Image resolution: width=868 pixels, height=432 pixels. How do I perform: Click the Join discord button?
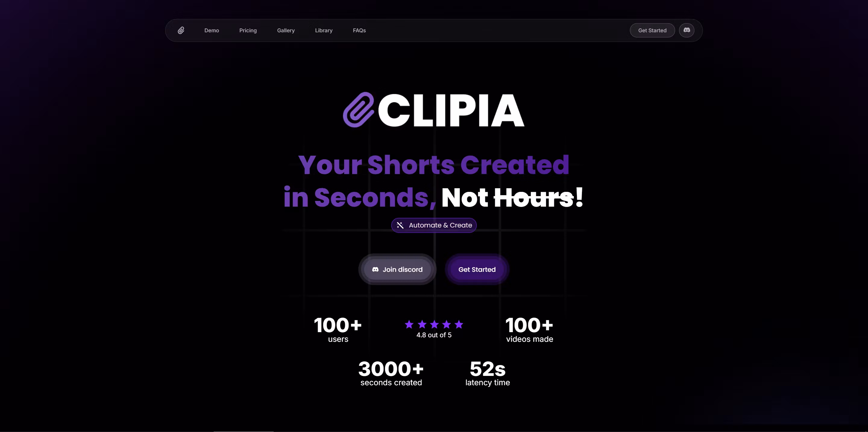(397, 269)
